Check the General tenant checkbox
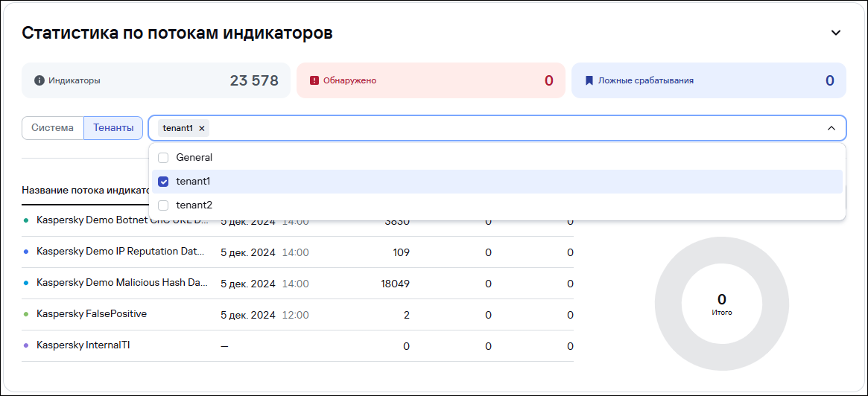 [x=163, y=158]
